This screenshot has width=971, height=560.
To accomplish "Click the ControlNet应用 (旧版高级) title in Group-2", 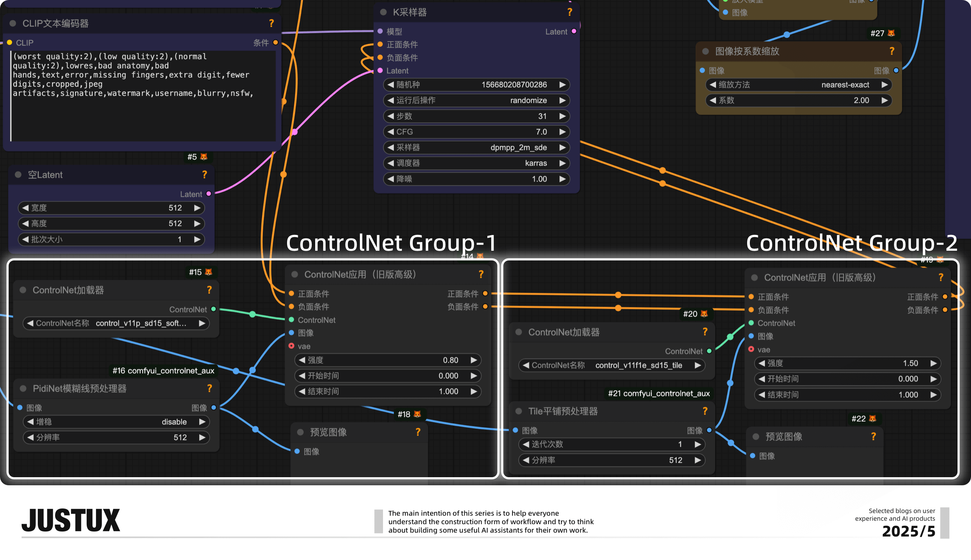I will point(820,278).
